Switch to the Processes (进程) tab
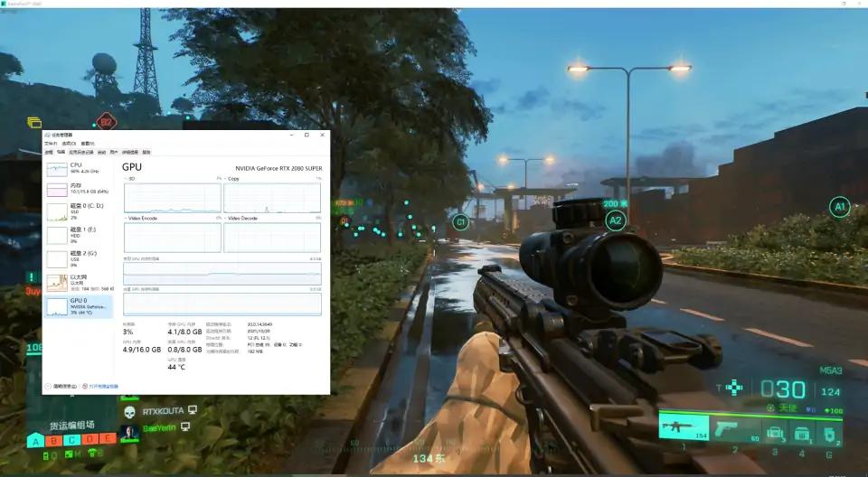868x477 pixels. pos(49,152)
